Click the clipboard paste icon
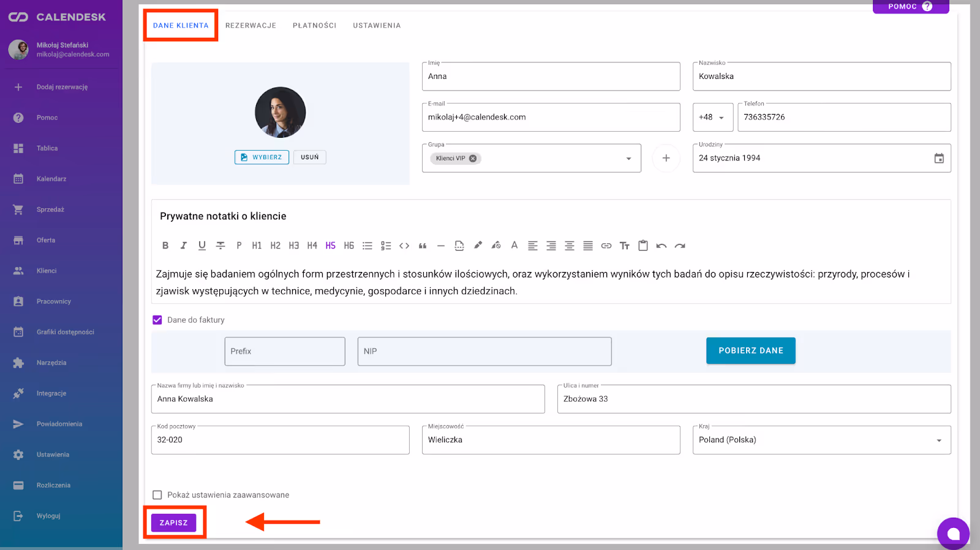This screenshot has width=980, height=550. point(643,246)
